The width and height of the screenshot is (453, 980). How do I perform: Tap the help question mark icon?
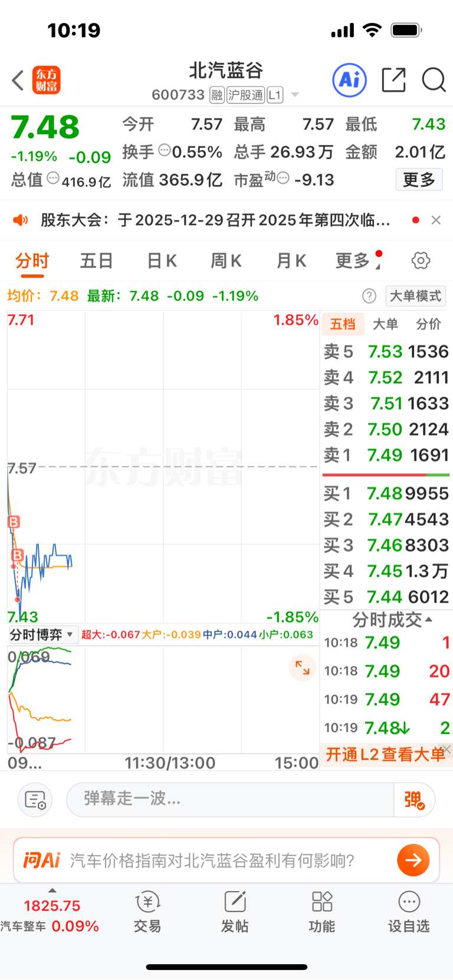click(x=369, y=296)
